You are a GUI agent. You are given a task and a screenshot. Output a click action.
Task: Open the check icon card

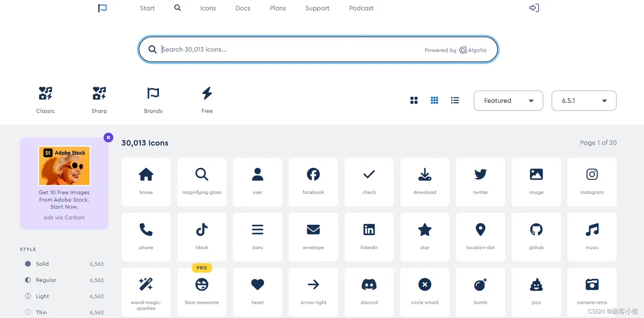coord(369,182)
